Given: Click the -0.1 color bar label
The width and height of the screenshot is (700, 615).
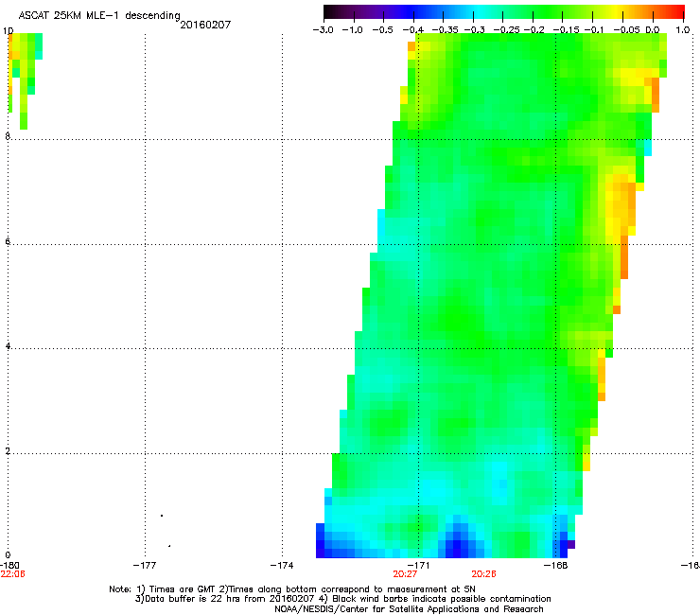Looking at the screenshot, I should click(x=594, y=30).
